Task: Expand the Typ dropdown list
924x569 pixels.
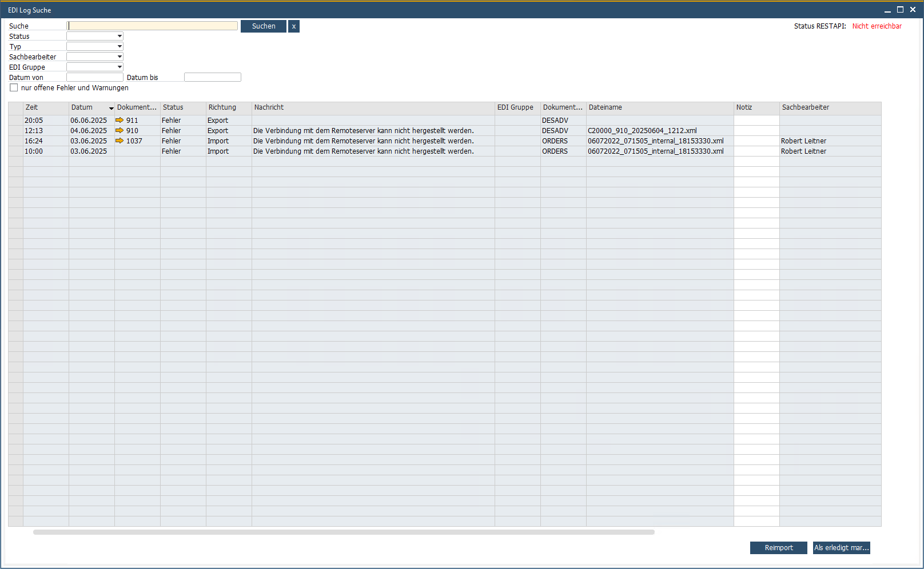Action: click(120, 47)
